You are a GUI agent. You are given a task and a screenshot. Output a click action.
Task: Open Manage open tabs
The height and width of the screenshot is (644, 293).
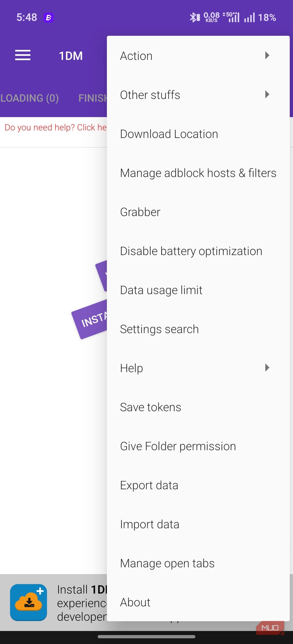pyautogui.click(x=198, y=563)
